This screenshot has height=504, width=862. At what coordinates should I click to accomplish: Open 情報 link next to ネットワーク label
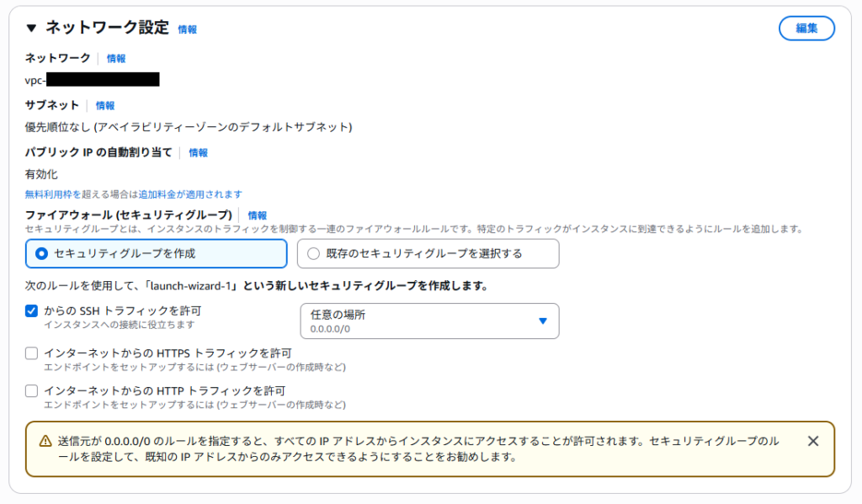[116, 59]
